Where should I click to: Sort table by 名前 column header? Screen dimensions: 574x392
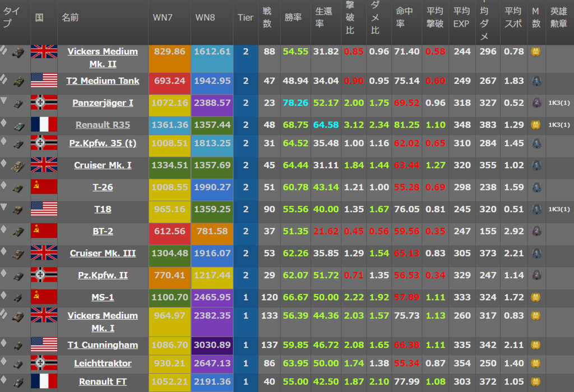tap(70, 17)
